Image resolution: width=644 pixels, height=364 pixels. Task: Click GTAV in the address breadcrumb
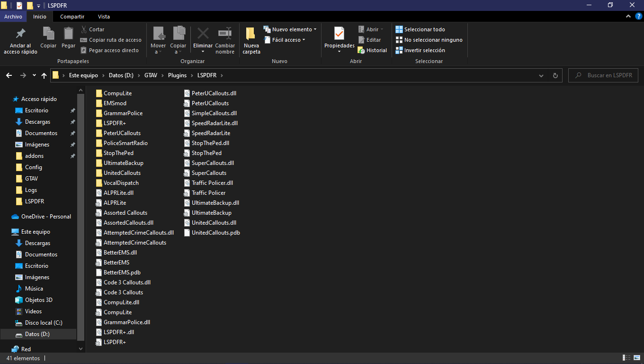(151, 75)
